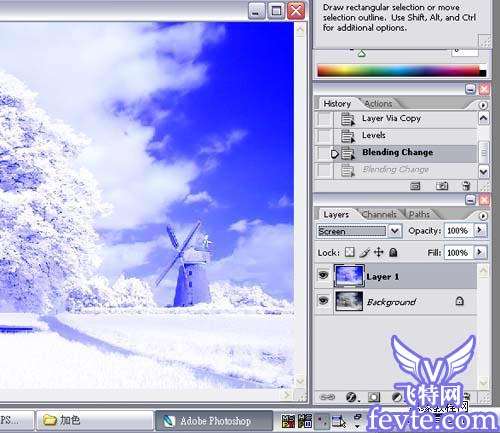
Task: Open the Screen blending mode dropdown
Action: click(x=358, y=231)
